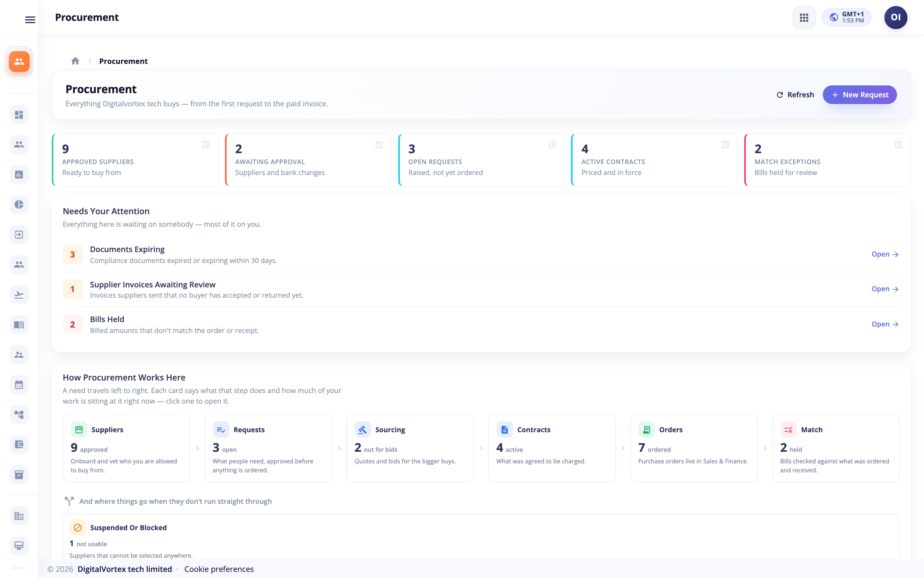The width and height of the screenshot is (924, 578).
Task: Click the DigitalVortex tech limited footer link
Action: tap(124, 569)
